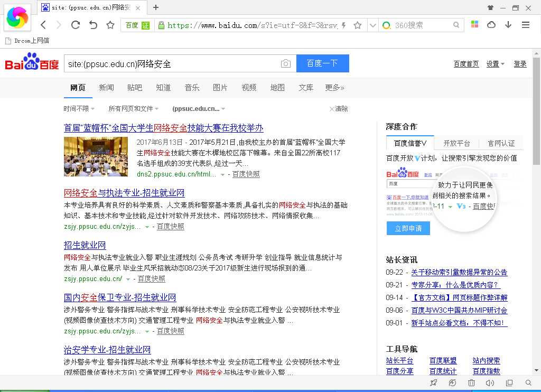541x392 pixels.
Task: Click the 360 search magnifier icon
Action: coord(456,25)
